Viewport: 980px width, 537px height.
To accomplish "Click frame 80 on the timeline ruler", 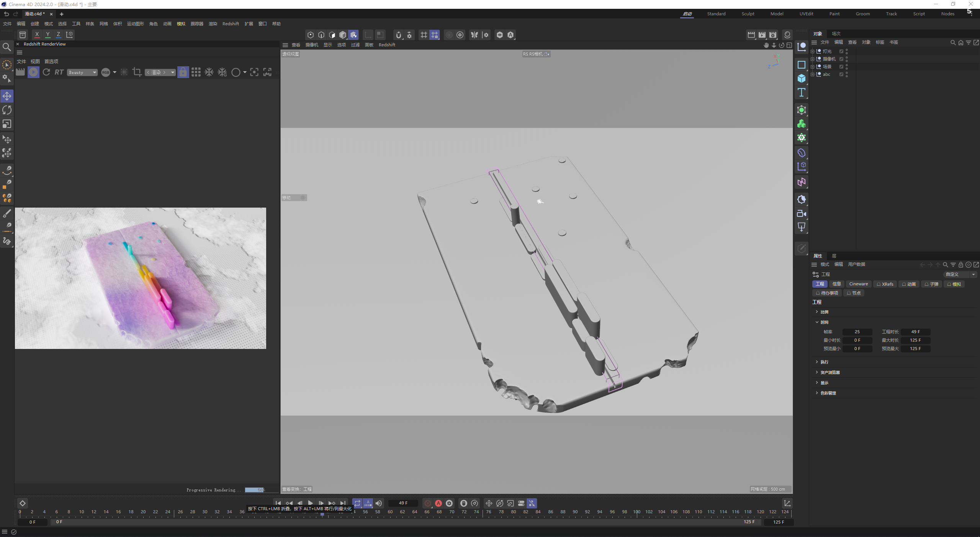I will [513, 512].
